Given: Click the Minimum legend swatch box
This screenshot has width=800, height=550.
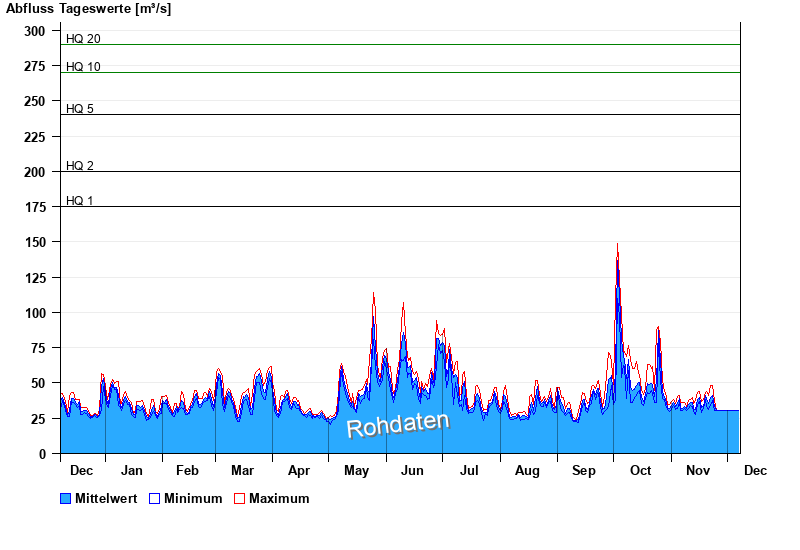Looking at the screenshot, I should [154, 498].
